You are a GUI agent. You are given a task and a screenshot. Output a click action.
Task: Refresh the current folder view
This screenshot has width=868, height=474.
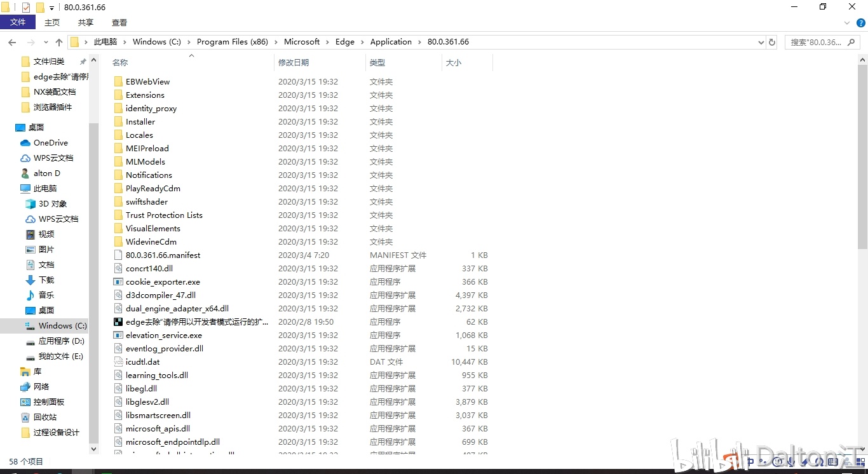[772, 42]
